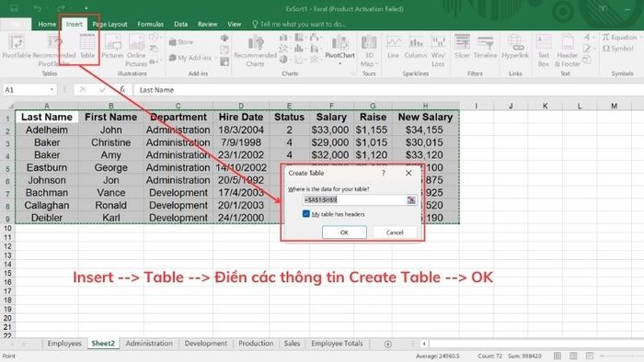This screenshot has height=362, width=644.
Task: Select cell with 'Adelheim'
Action: [47, 130]
